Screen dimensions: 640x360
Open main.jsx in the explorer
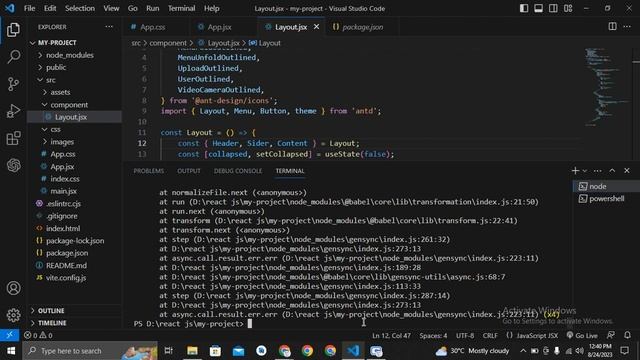[74, 191]
